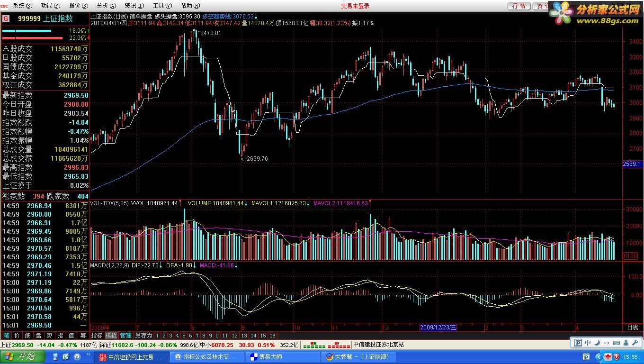Open the 资讯(I) menu
The image size is (644, 364).
(134, 6)
